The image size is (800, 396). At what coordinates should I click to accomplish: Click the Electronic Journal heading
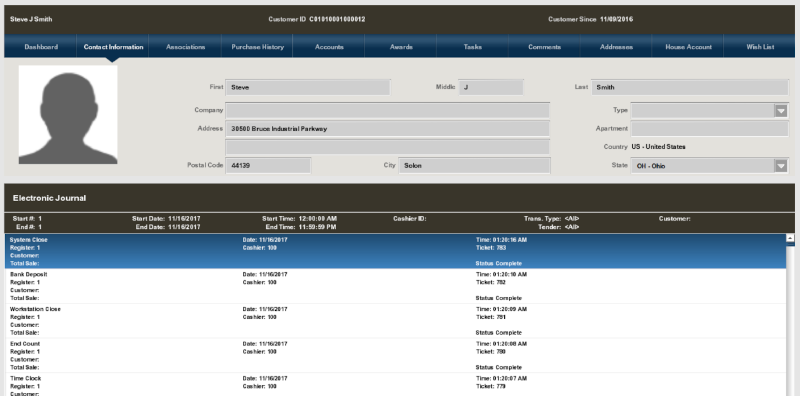click(x=49, y=198)
